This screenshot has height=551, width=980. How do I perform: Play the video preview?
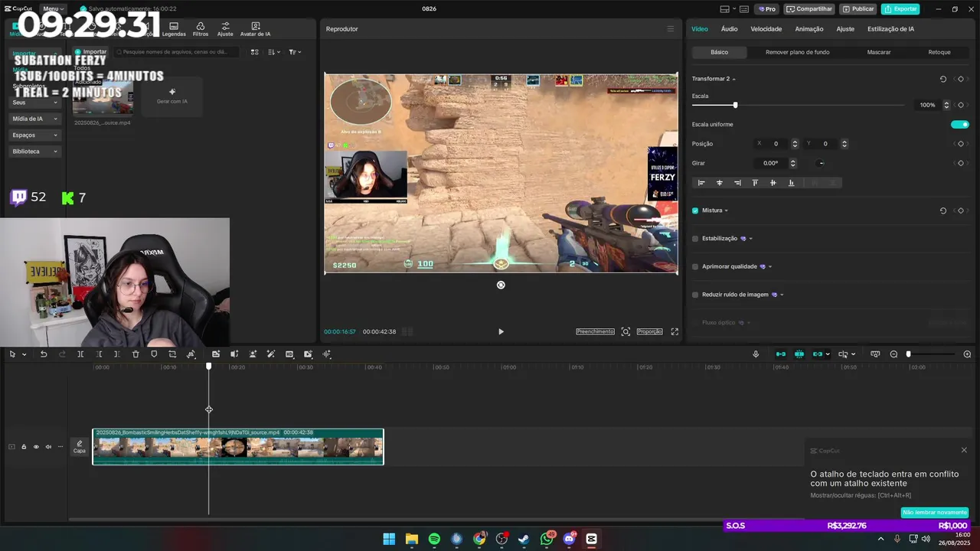coord(501,331)
